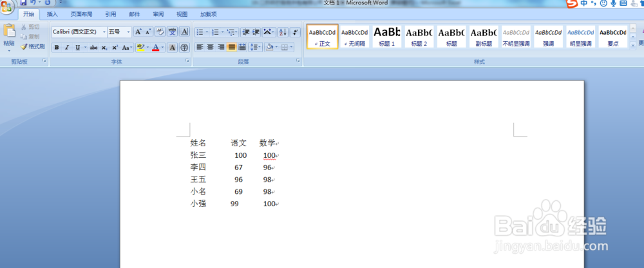Align text left

[x=200, y=47]
